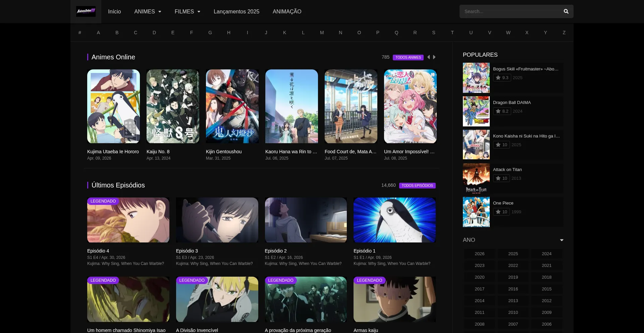Click the Episódio 1 title link
The height and width of the screenshot is (333, 644).
pos(365,251)
